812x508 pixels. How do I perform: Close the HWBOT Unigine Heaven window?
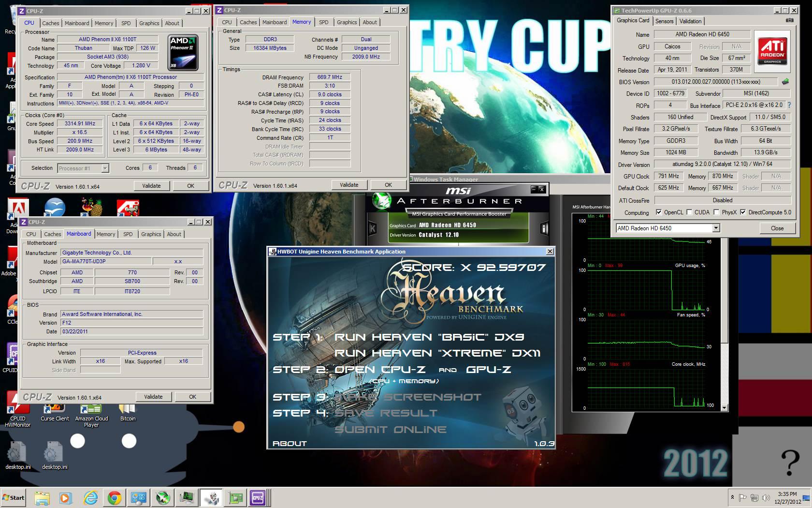[550, 251]
